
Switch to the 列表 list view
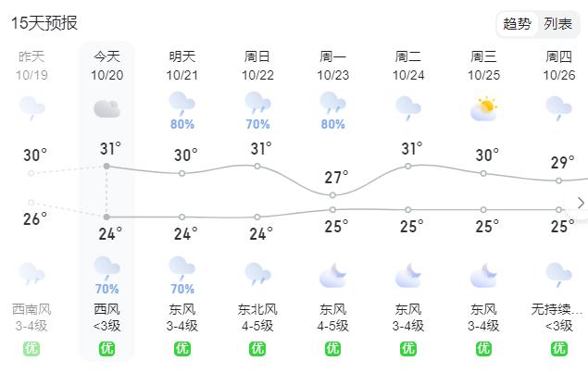557,24
